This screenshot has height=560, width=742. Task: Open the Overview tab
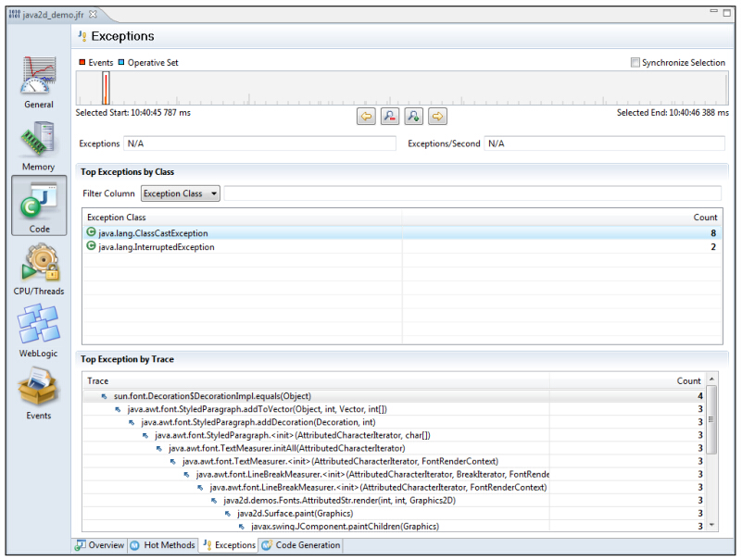[100, 545]
